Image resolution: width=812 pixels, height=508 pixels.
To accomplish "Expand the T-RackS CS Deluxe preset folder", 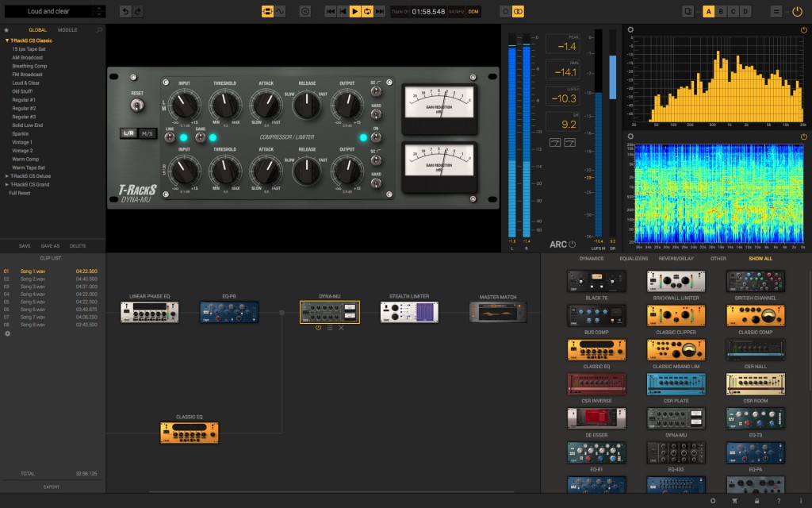I will (x=29, y=175).
